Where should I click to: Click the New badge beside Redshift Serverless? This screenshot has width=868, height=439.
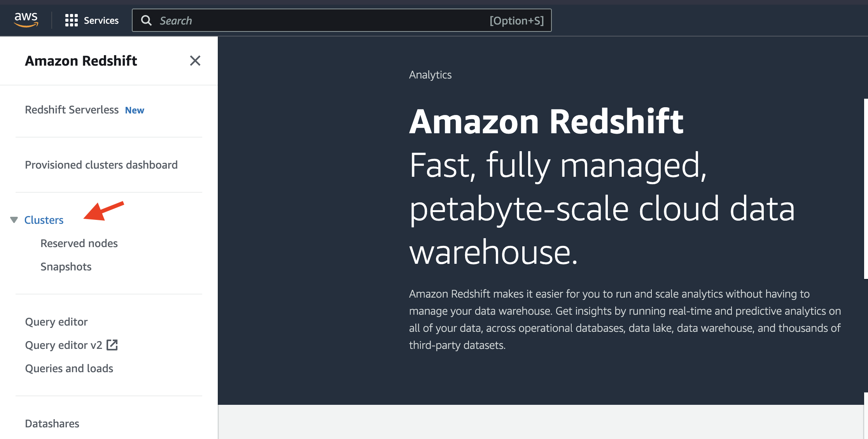point(135,110)
